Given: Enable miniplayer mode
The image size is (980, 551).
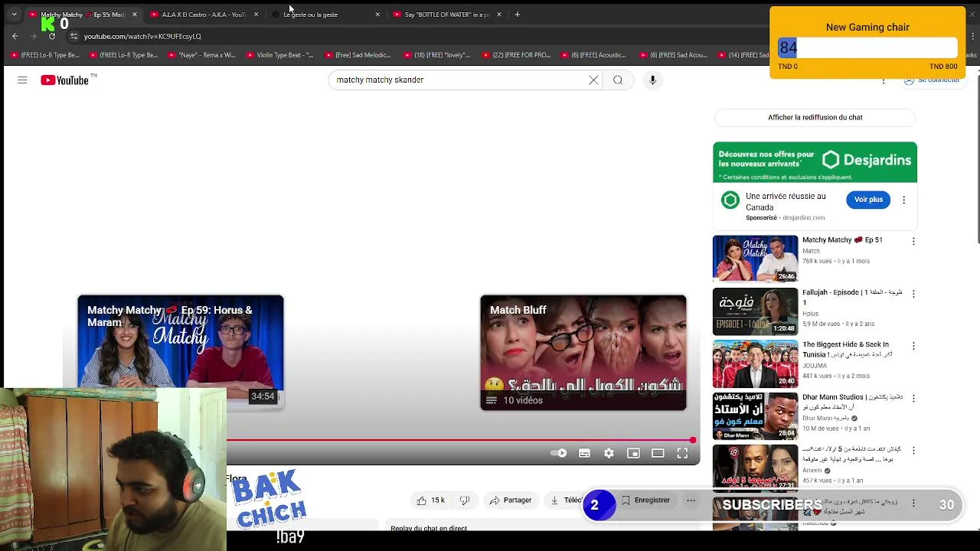Looking at the screenshot, I should (633, 453).
